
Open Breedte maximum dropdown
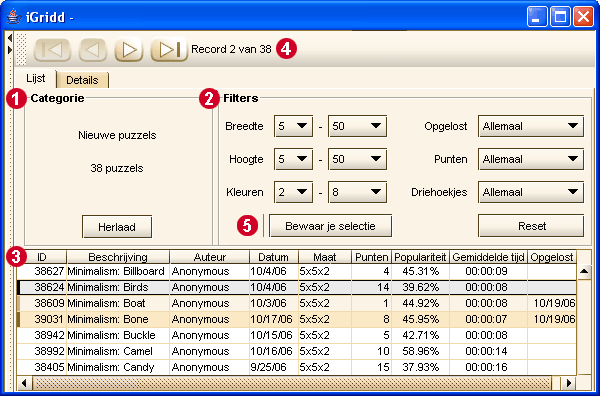click(357, 126)
